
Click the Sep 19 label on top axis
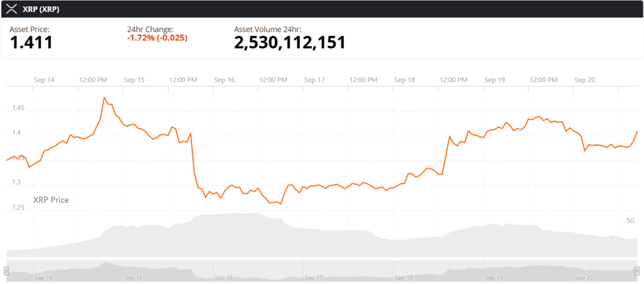[x=494, y=80]
